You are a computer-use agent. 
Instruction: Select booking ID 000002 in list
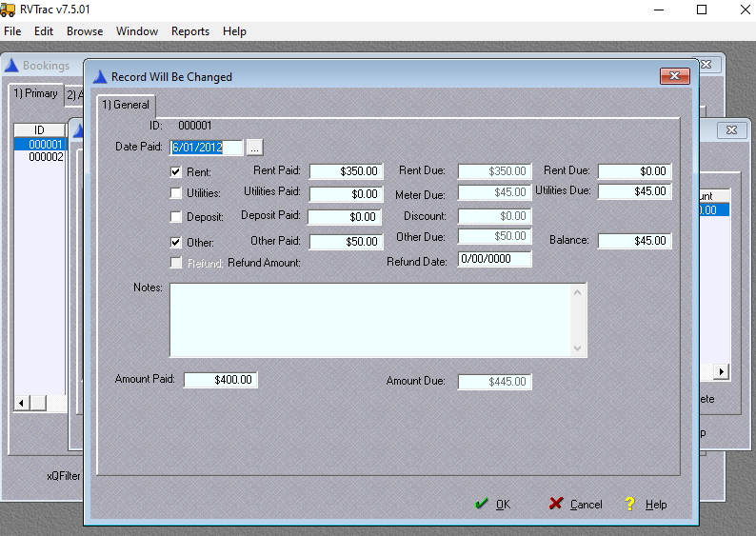click(46, 157)
